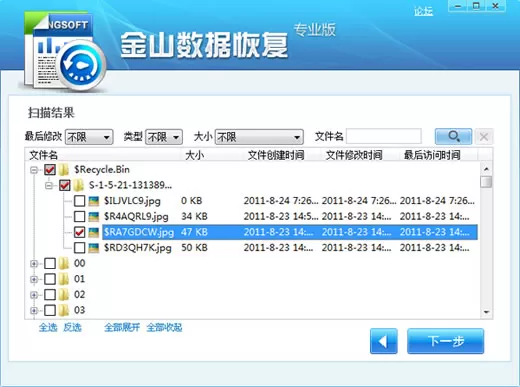Click the 0 KB size cell

[192, 201]
